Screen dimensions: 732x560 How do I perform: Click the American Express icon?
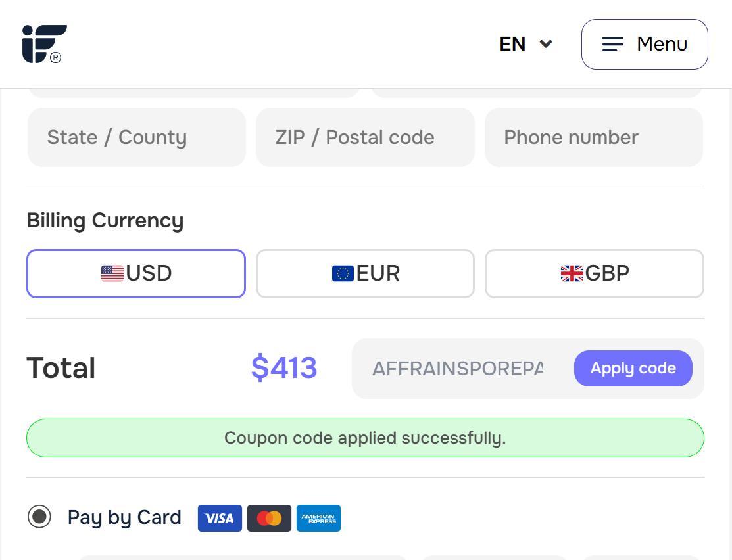click(x=318, y=519)
